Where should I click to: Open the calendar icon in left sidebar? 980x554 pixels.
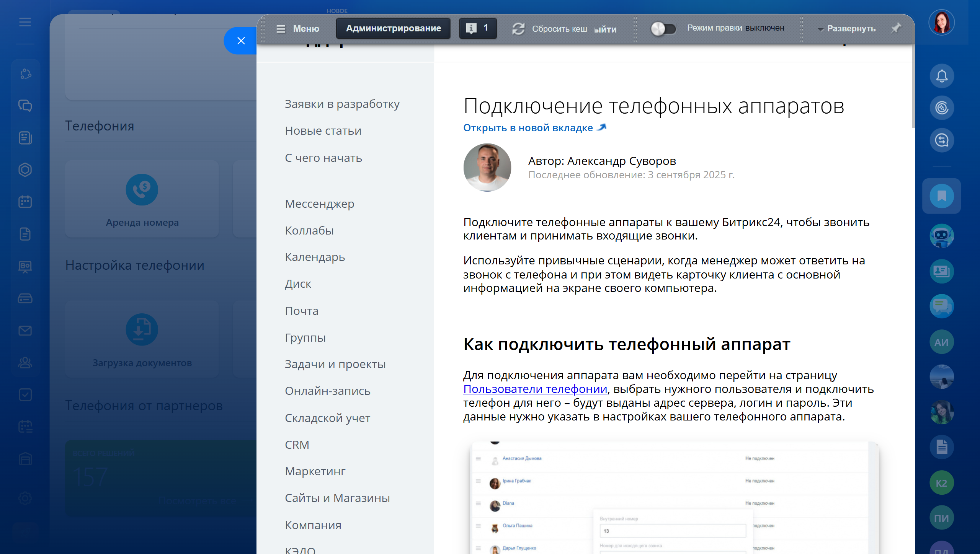[25, 202]
